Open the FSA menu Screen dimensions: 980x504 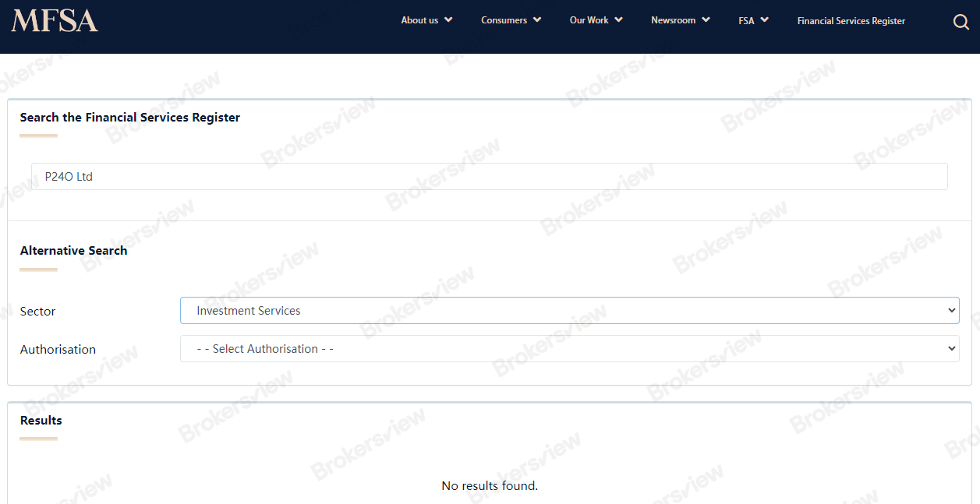746,21
